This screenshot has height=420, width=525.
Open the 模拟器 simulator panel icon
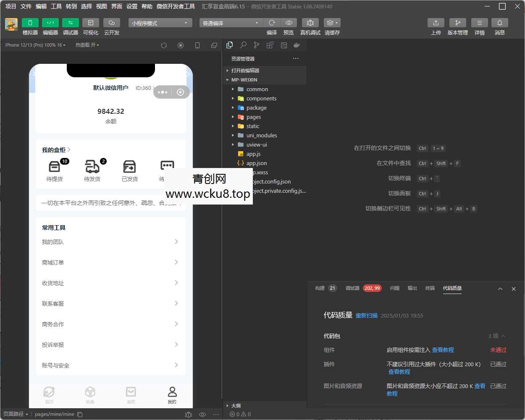pyautogui.click(x=30, y=23)
